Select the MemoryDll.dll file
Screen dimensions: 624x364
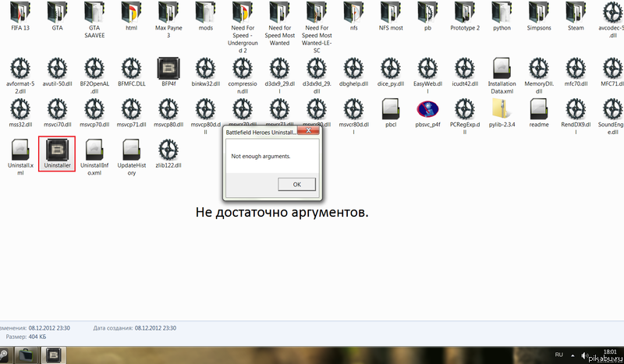point(539,76)
